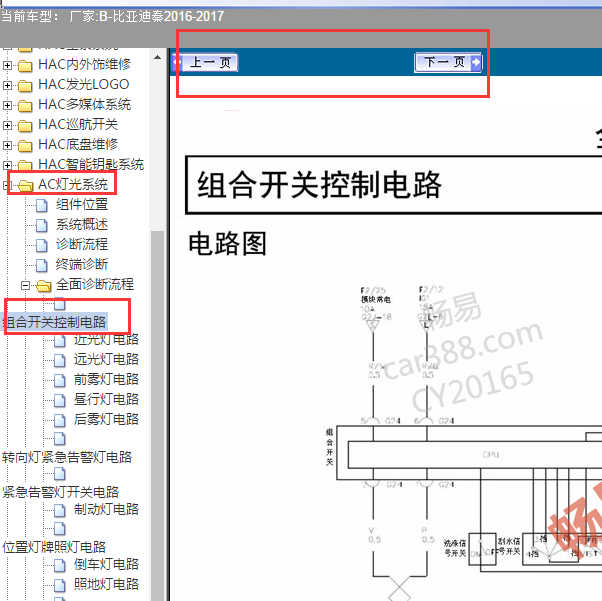Screen dimensions: 602x601
Task: Select the 全面诊断流程 folder label
Action: click(x=95, y=285)
